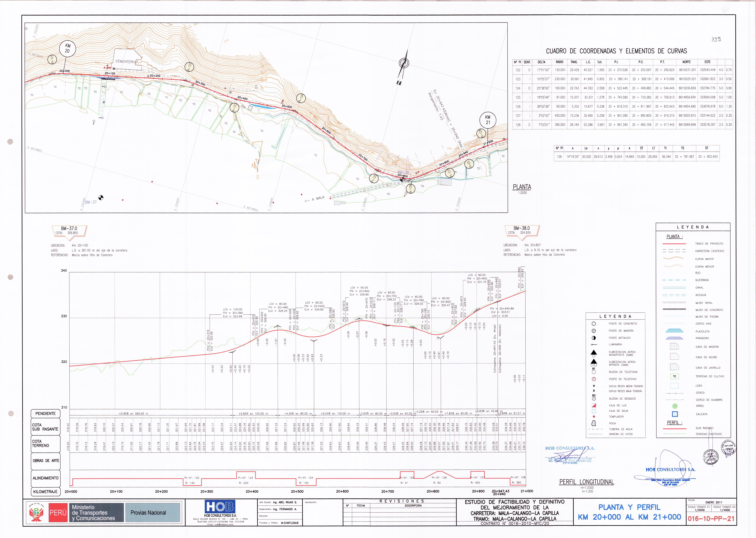The image size is (756, 538).
Task: Click the M.CHAFLOQUE plotting name
Action: 290,523
